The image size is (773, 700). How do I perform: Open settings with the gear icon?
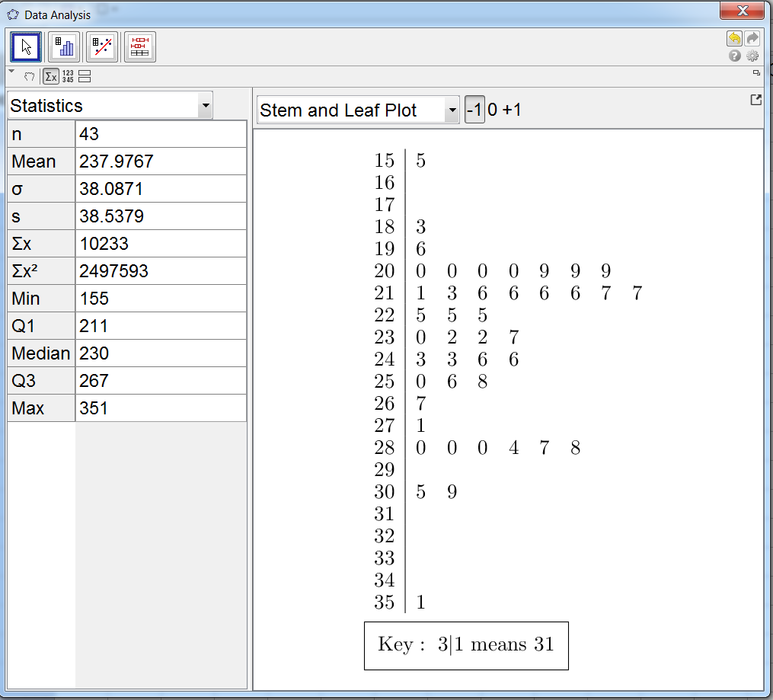pos(752,56)
